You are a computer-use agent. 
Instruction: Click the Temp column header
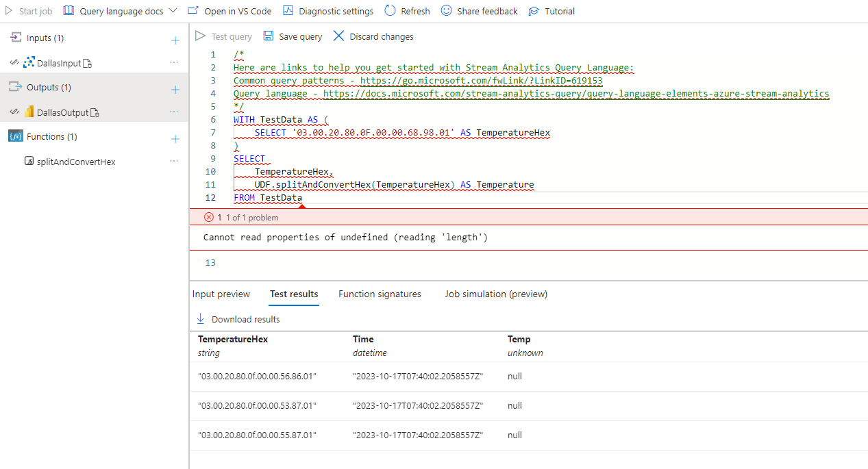point(519,340)
